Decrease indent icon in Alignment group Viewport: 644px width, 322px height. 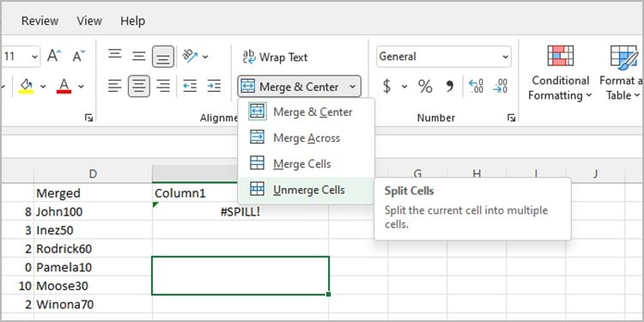(190, 86)
